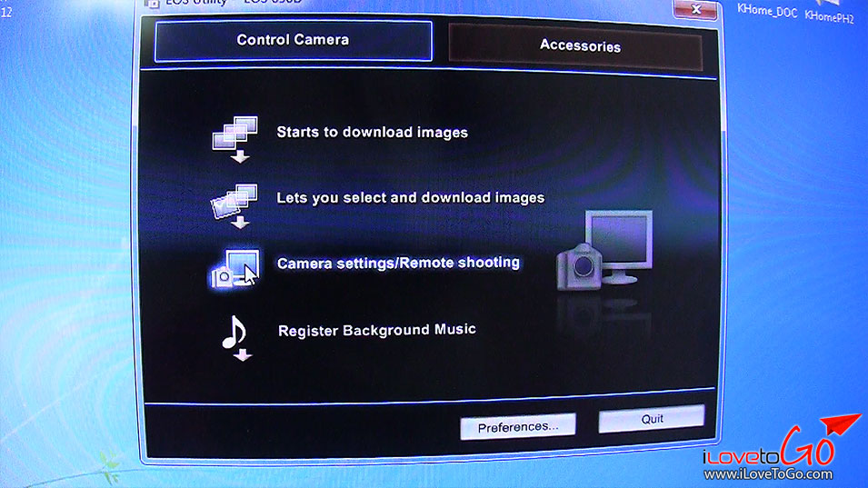Click the select-and-download images icon
The width and height of the screenshot is (868, 488).
(234, 205)
